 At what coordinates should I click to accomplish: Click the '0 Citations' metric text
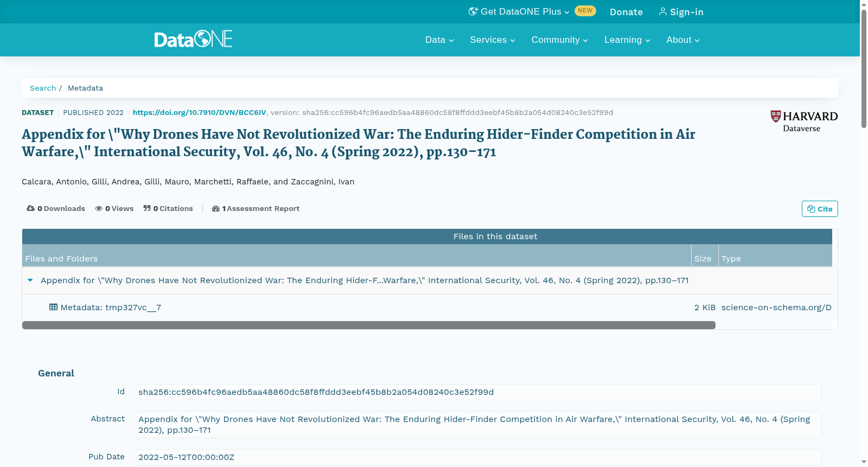coord(173,208)
